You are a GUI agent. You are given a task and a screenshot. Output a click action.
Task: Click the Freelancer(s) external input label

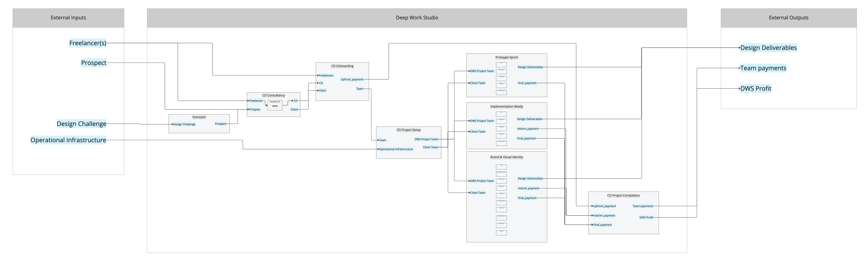(88, 43)
